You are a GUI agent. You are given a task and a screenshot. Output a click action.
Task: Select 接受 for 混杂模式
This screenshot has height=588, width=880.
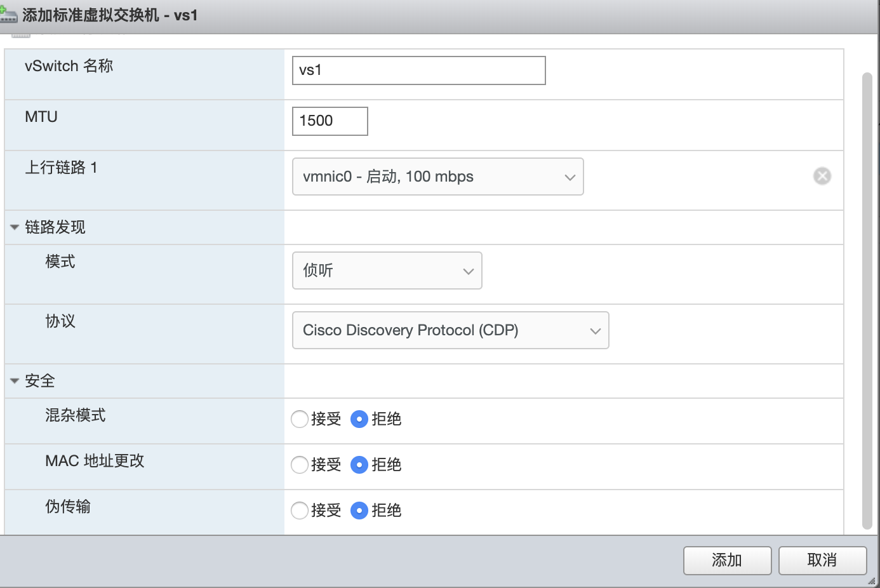[x=300, y=419]
